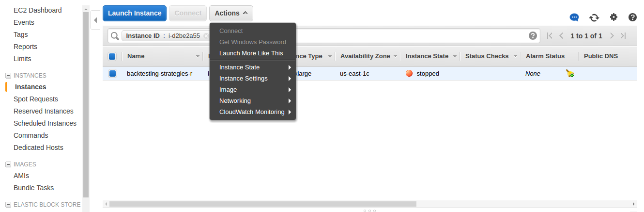Expand the Networking submenu
The height and width of the screenshot is (212, 644).
[252, 101]
